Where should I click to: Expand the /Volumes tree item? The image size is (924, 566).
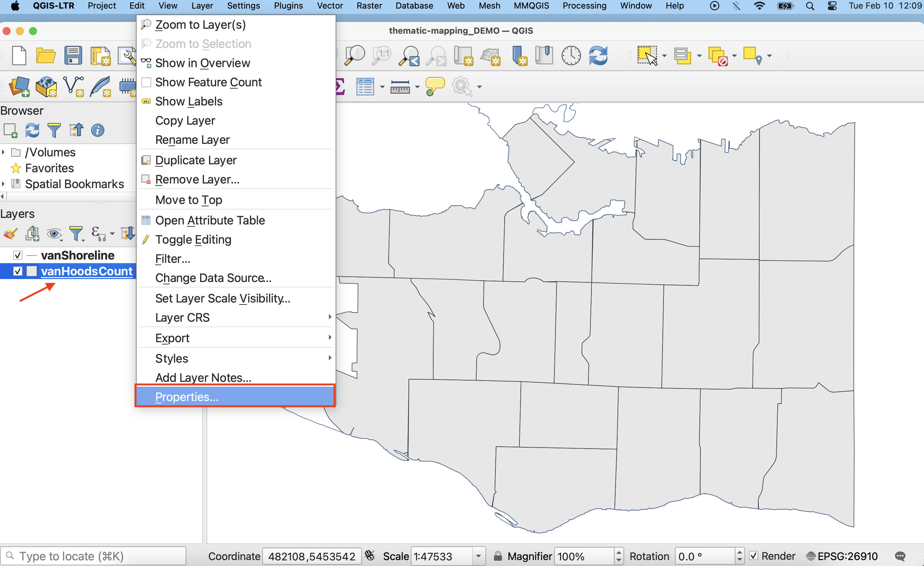pos(3,152)
